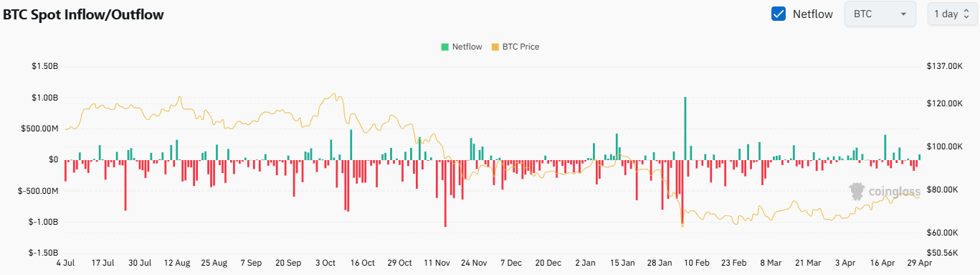Click the 8 Mar date label
Screen dimensions: 980x275
click(771, 264)
